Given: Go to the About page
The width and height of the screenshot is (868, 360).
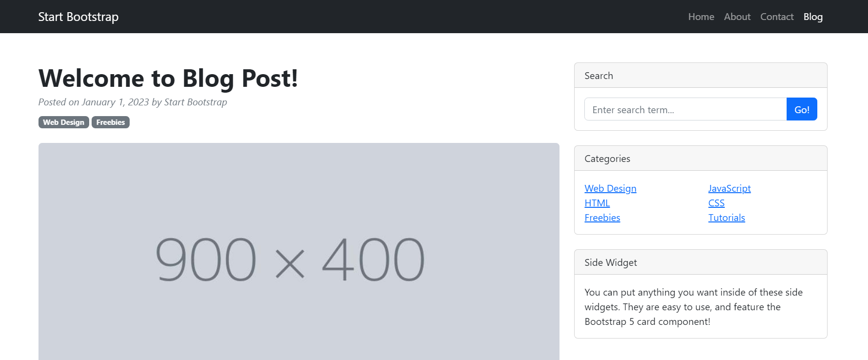Looking at the screenshot, I should [737, 17].
